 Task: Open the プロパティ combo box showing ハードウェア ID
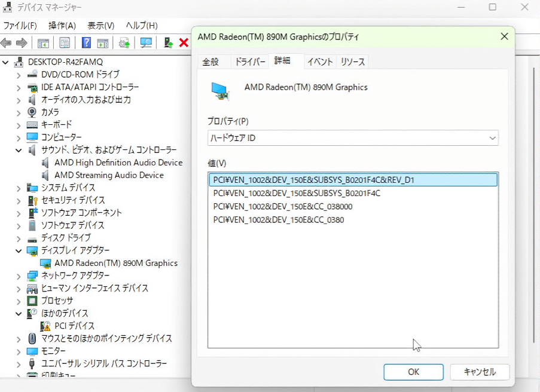pyautogui.click(x=353, y=138)
